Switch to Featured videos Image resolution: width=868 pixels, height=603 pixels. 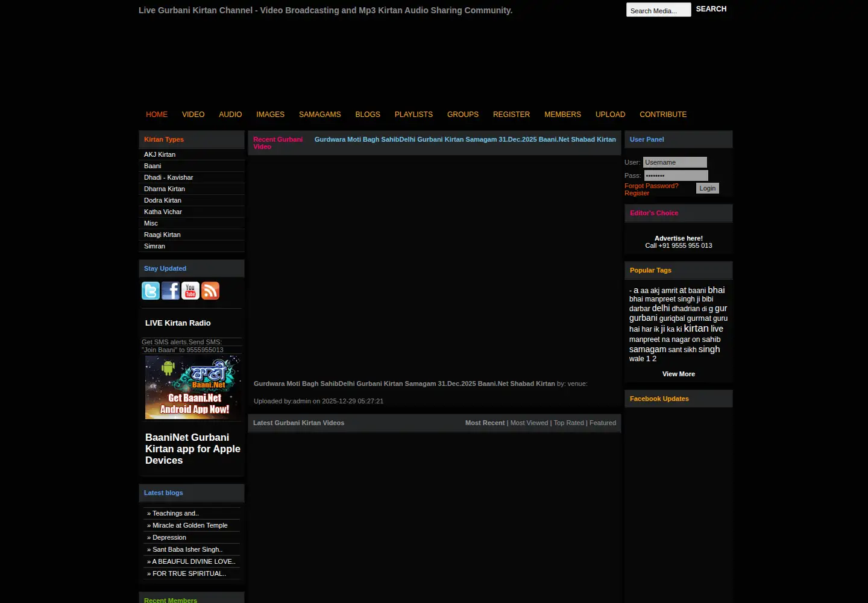tap(603, 423)
